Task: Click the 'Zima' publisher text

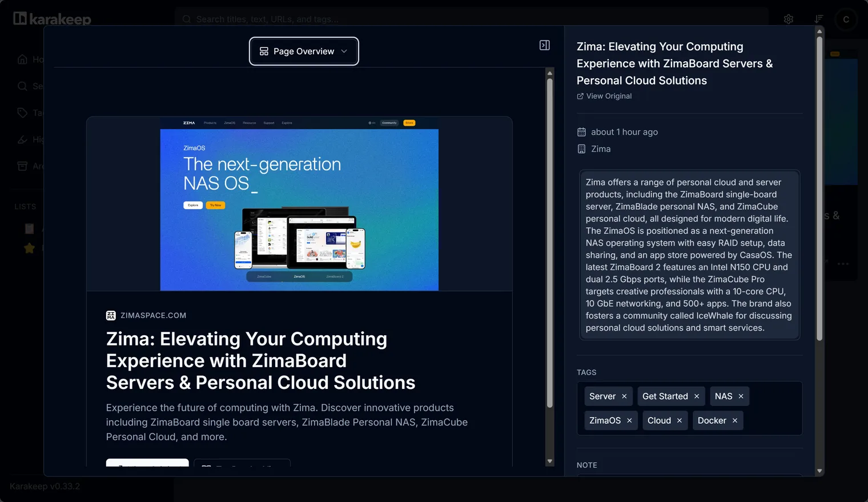Action: pyautogui.click(x=601, y=149)
